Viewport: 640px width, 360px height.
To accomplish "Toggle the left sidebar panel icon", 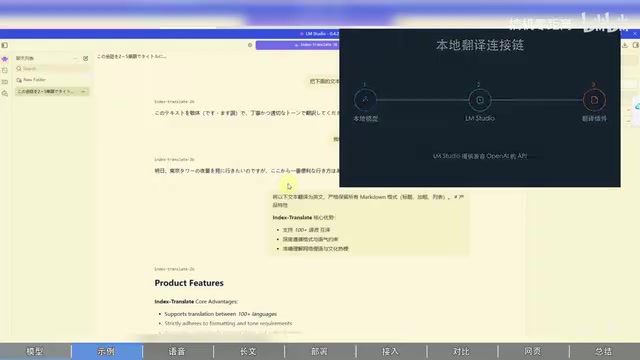I will coord(4,45).
